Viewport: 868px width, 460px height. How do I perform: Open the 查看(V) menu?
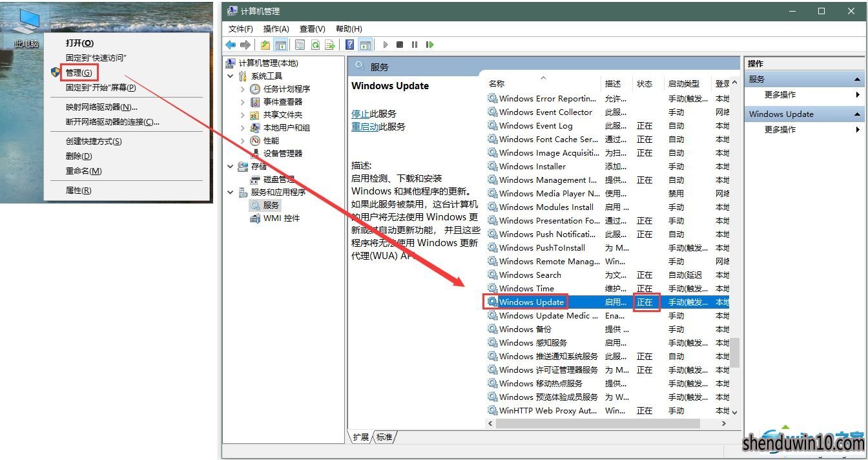pos(313,28)
